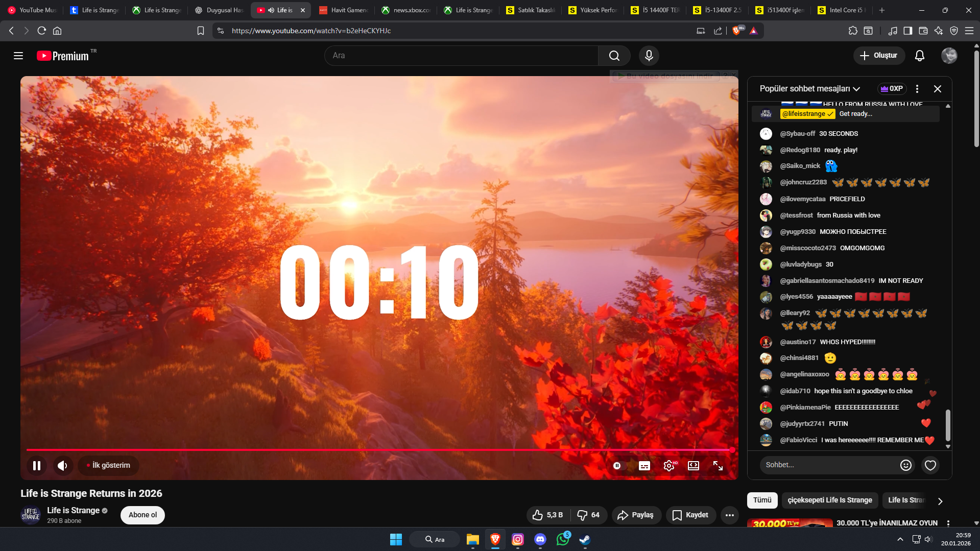Open player settings gear with HD badge
980x551 pixels.
pyautogui.click(x=670, y=466)
